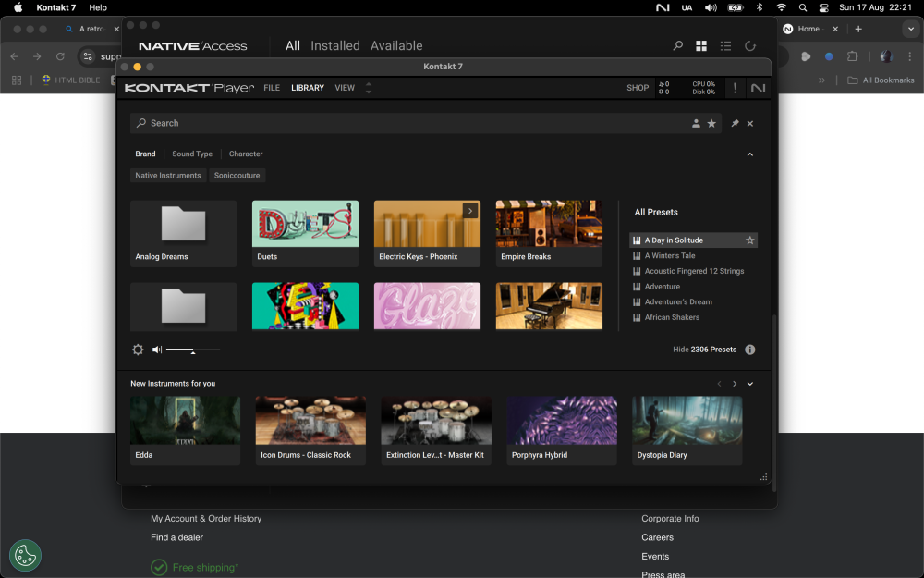The width and height of the screenshot is (924, 578).
Task: Open the Kontakt VIEW menu
Action: pos(345,88)
